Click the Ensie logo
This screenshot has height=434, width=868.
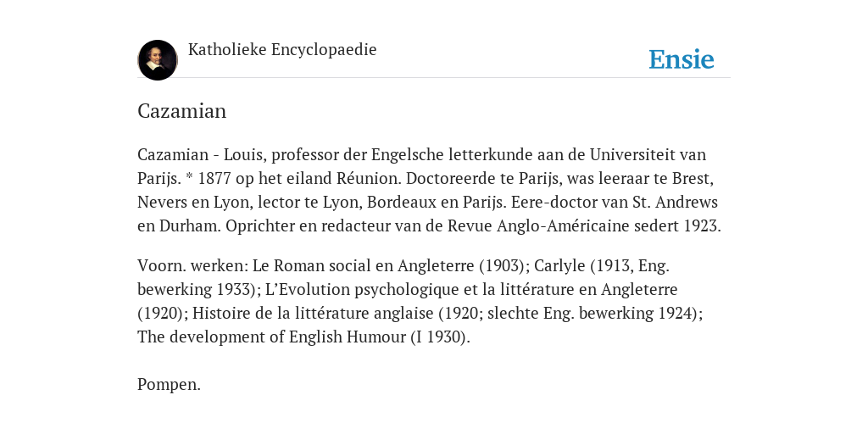pos(682,59)
